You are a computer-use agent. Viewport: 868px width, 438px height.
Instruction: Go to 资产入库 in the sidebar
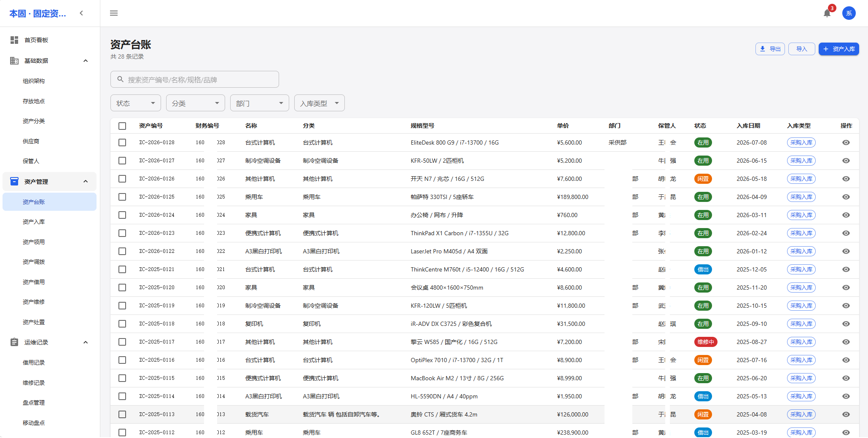point(34,222)
